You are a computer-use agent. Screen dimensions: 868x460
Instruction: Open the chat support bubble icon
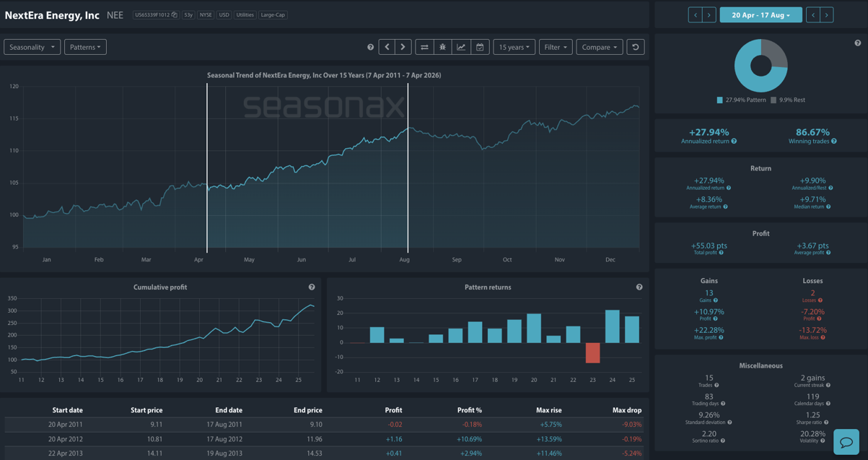tap(846, 442)
